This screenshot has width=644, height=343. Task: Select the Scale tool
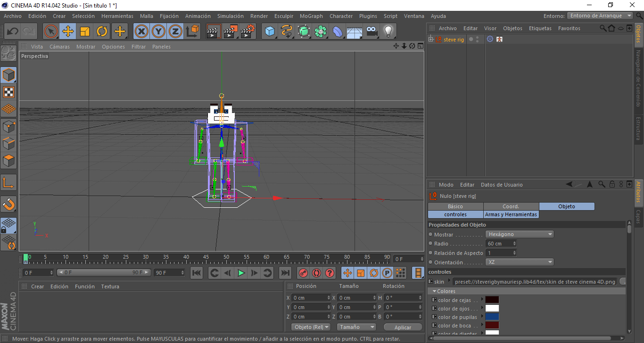85,32
